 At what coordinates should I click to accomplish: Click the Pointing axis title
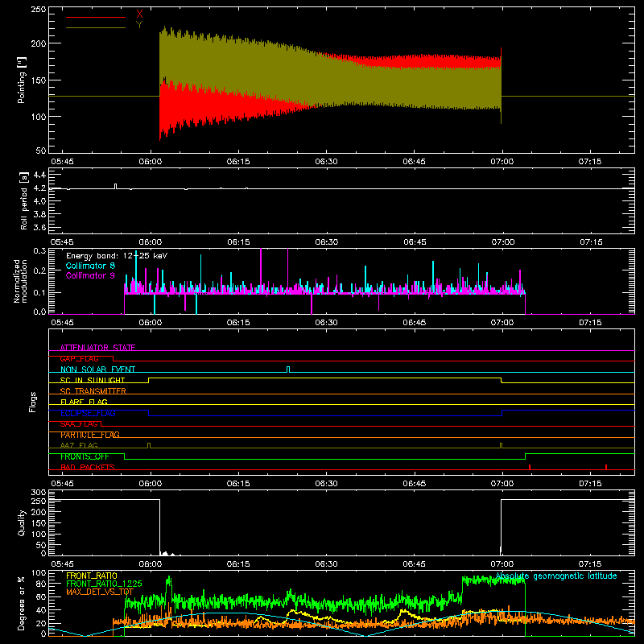22,80
